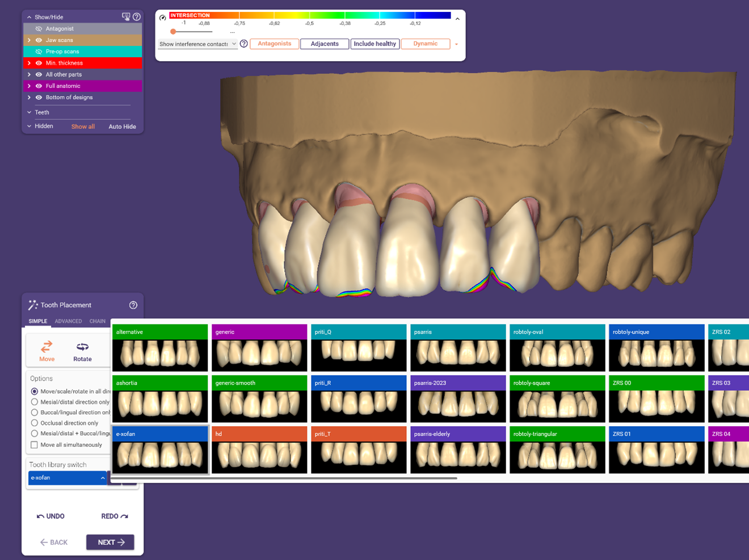Click the wand icon beside Tooth Placement title
Viewport: 749px width, 560px height.
pyautogui.click(x=33, y=305)
